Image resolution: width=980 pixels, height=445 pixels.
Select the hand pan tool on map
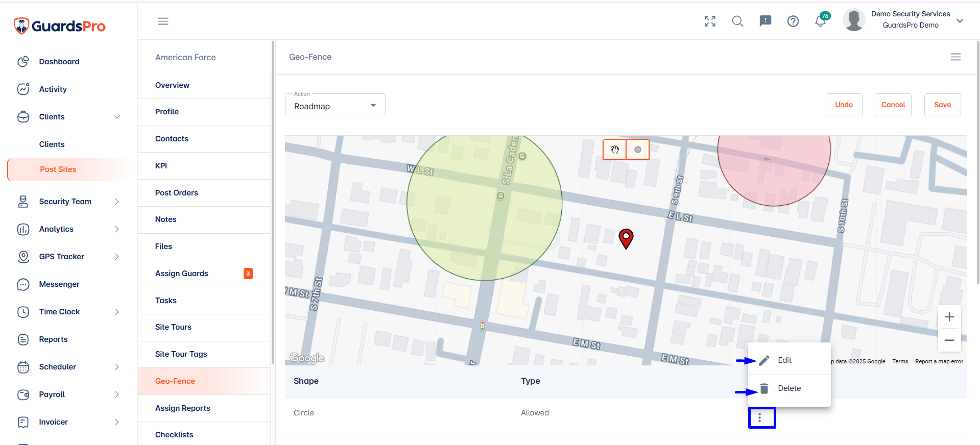tap(614, 150)
